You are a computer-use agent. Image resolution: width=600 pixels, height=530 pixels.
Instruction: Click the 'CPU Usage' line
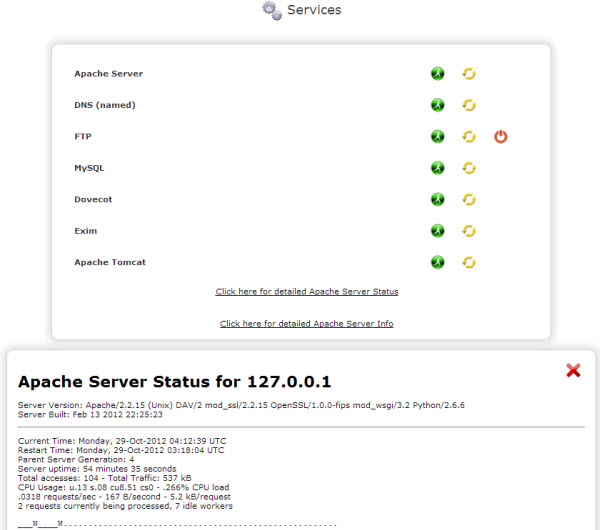tap(124, 488)
